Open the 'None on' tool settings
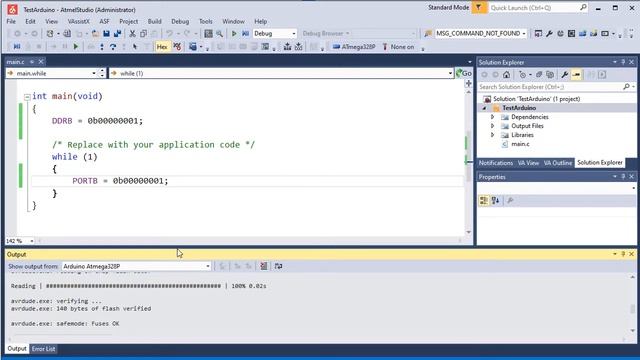 pyautogui.click(x=398, y=47)
